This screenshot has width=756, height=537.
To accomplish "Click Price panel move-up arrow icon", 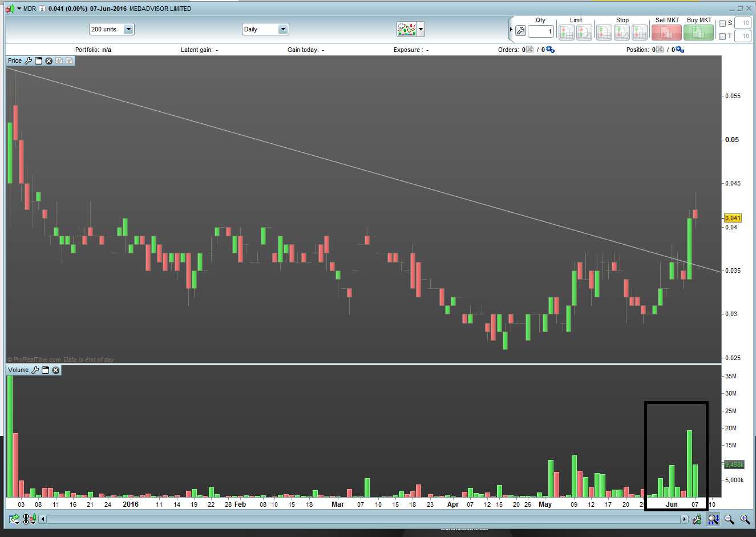I will pyautogui.click(x=69, y=60).
